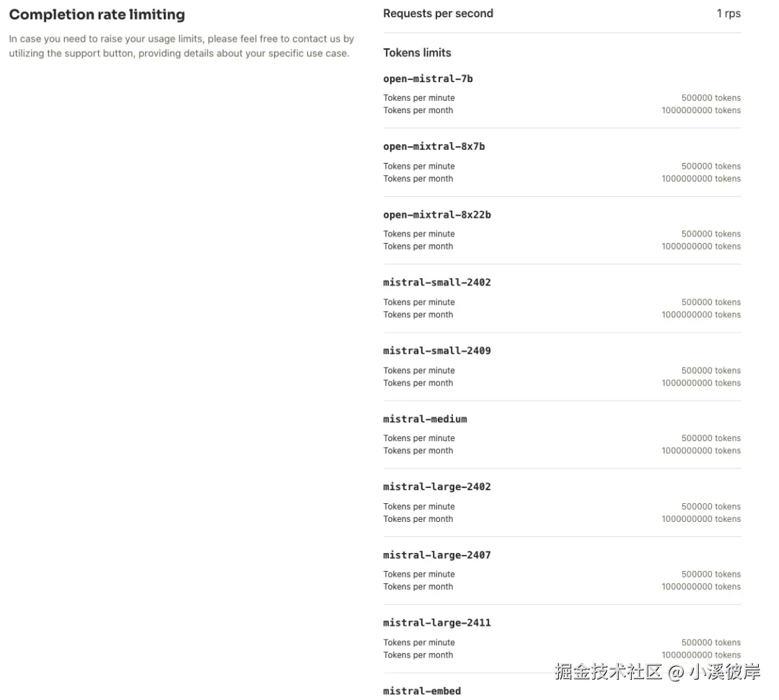
Task: Click mistral-medium "1000000000 tokens" value
Action: [x=701, y=451]
